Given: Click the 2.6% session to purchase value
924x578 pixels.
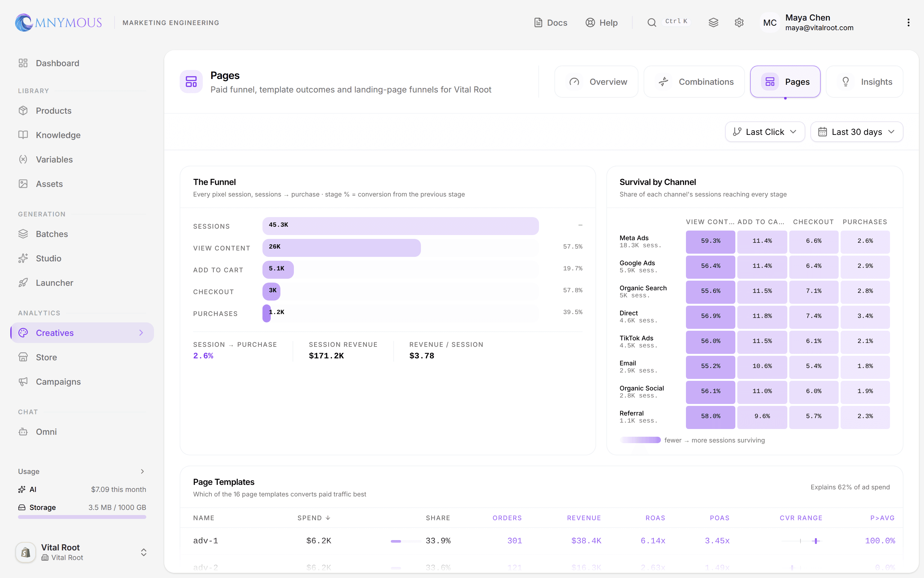Looking at the screenshot, I should click(x=203, y=355).
